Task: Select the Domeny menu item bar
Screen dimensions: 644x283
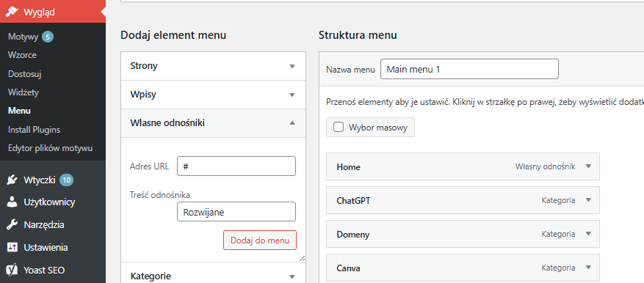Action: pyautogui.click(x=463, y=234)
